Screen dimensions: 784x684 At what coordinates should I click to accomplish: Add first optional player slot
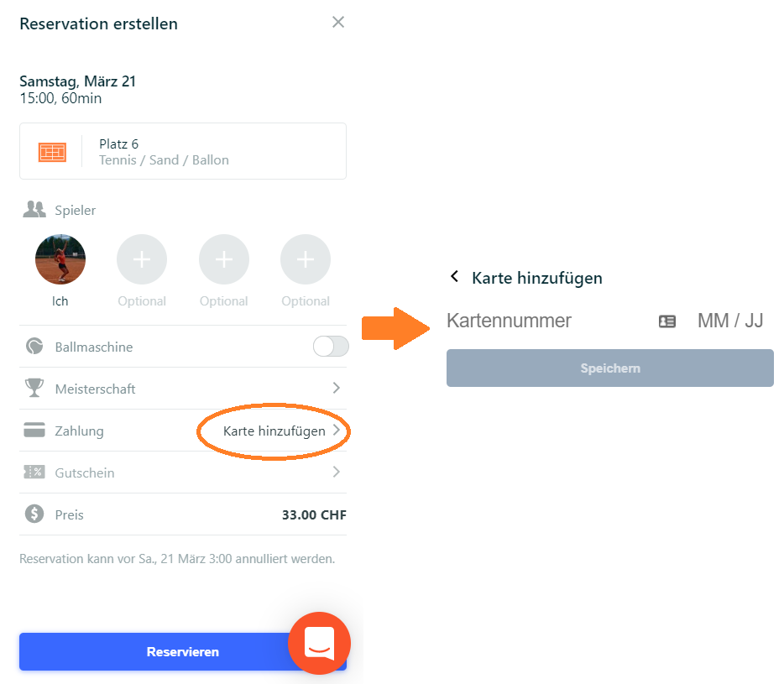point(142,259)
